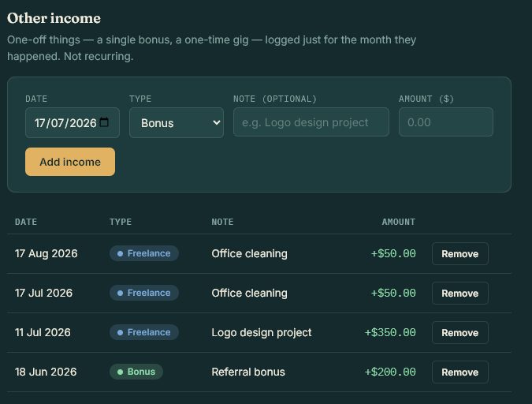Screen dimensions: 532x404
Task: Select the date text 17 Aug 2026
Action: click(47, 253)
